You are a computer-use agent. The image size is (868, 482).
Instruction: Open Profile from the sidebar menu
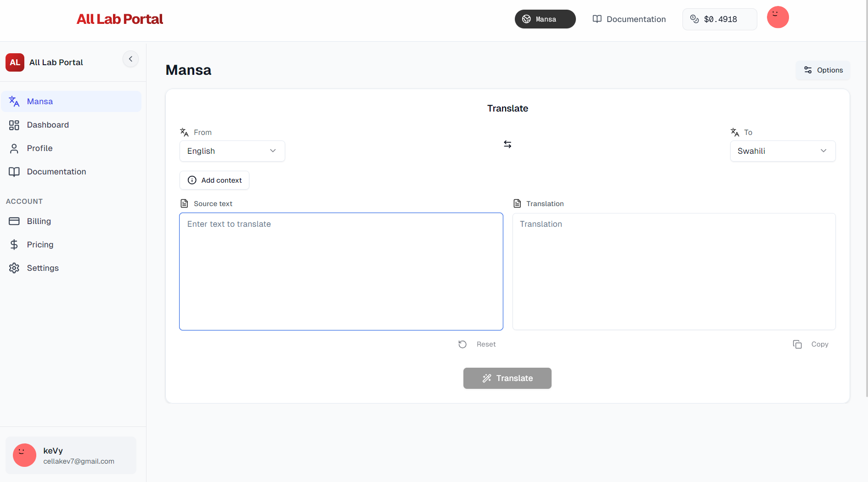click(x=39, y=148)
